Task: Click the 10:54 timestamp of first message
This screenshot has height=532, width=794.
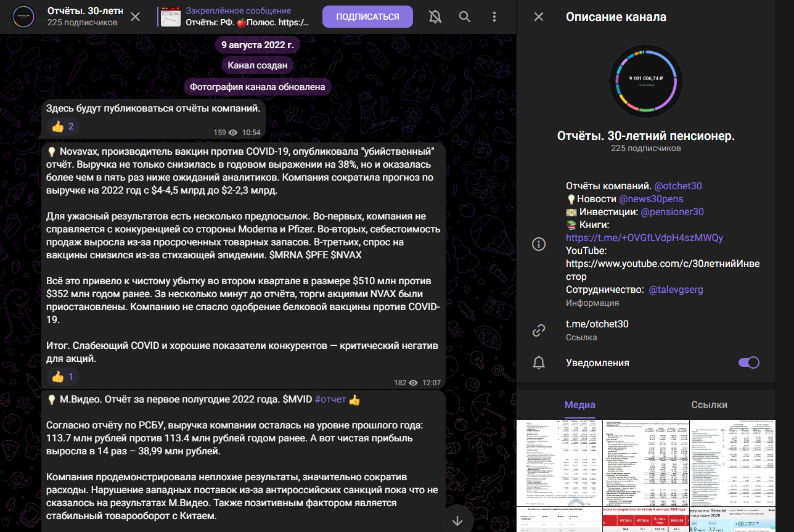Action: click(x=251, y=133)
